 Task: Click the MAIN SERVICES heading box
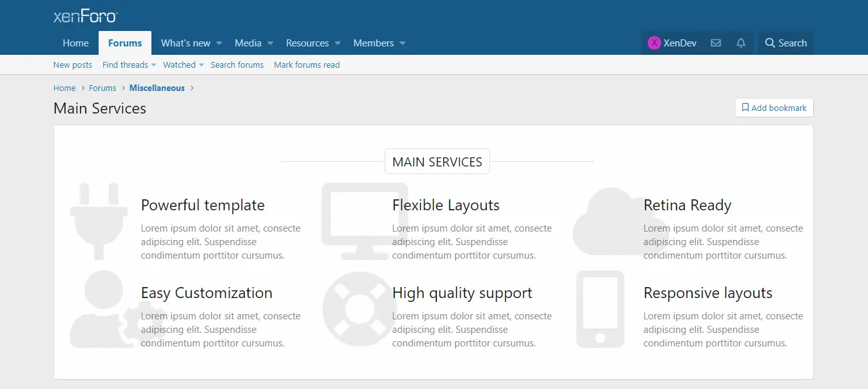(438, 162)
